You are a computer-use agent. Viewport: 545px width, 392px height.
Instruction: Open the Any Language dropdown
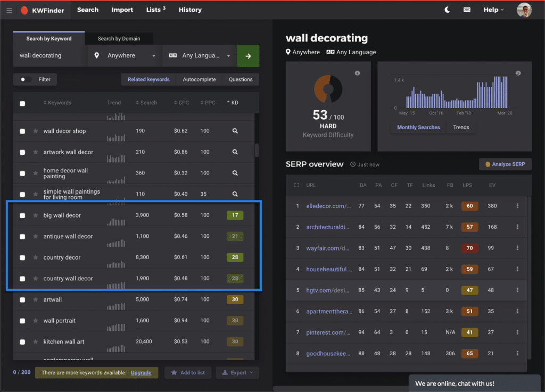tap(200, 55)
